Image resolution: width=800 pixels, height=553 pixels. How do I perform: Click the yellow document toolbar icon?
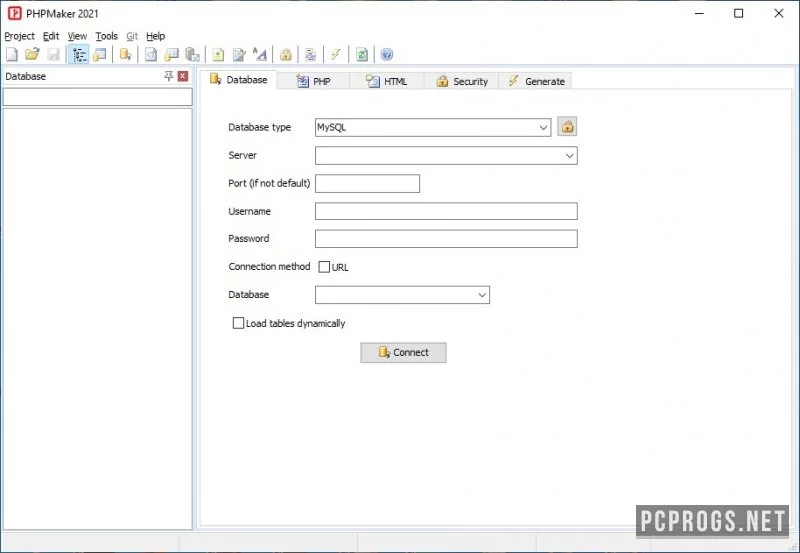pos(218,54)
